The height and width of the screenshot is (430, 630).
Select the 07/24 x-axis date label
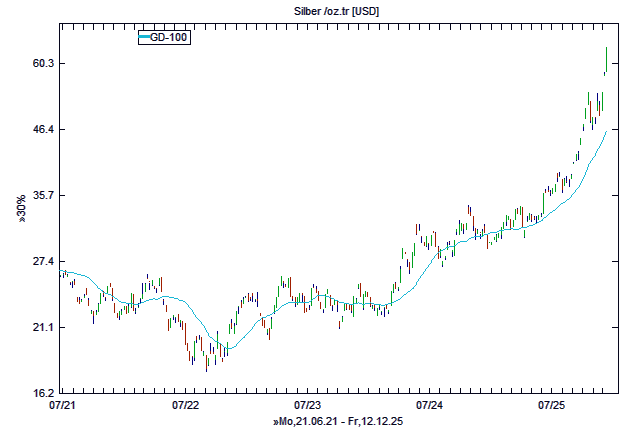click(x=430, y=406)
